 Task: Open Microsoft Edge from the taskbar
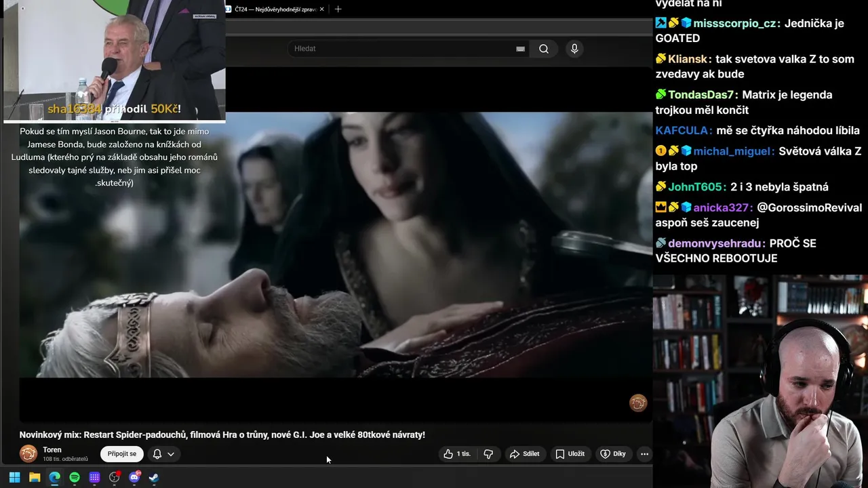point(54,477)
